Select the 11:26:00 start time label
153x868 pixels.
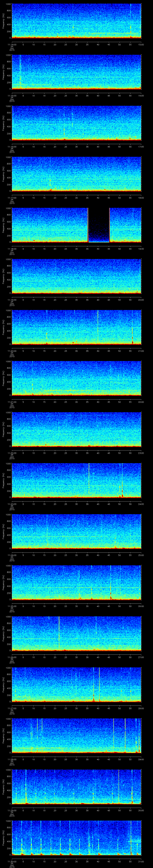12,657
